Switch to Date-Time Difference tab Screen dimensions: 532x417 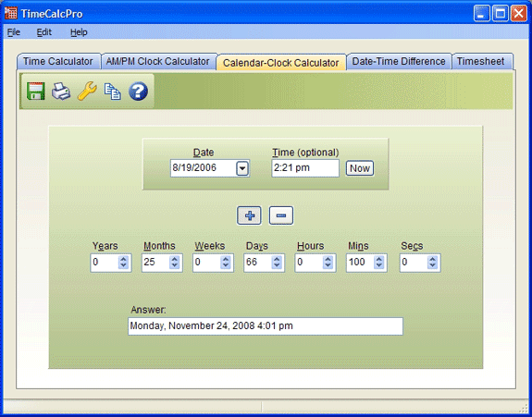click(x=399, y=61)
